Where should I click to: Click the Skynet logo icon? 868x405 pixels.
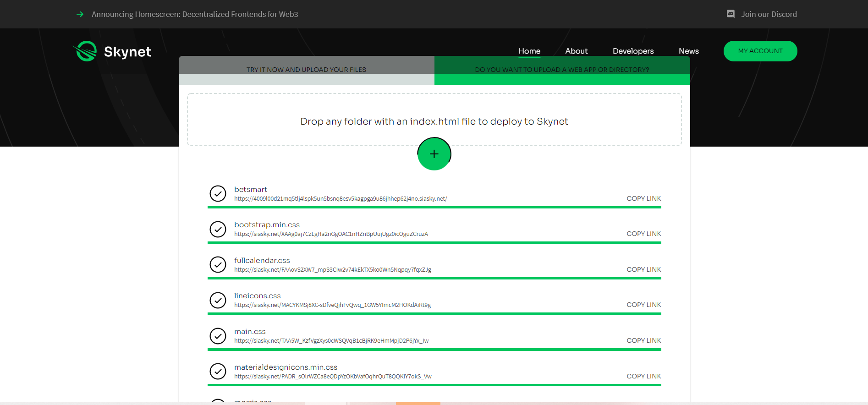tap(85, 51)
